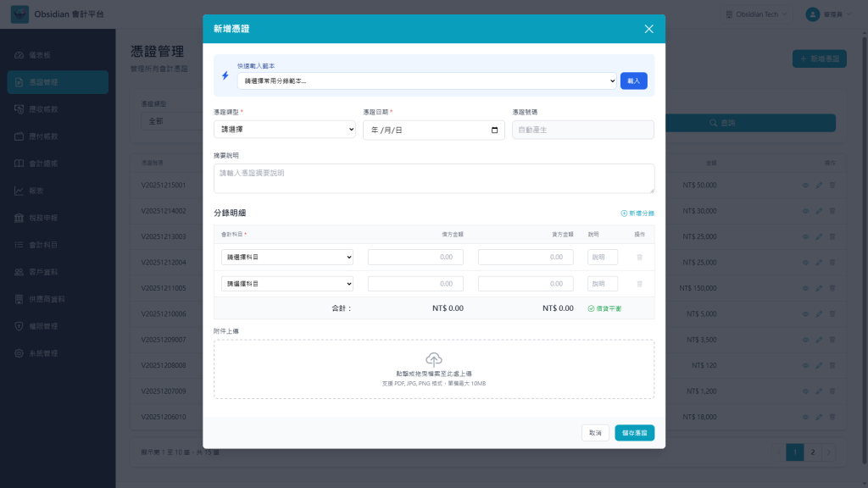Click the 載入 button
The image size is (868, 488).
pos(634,80)
